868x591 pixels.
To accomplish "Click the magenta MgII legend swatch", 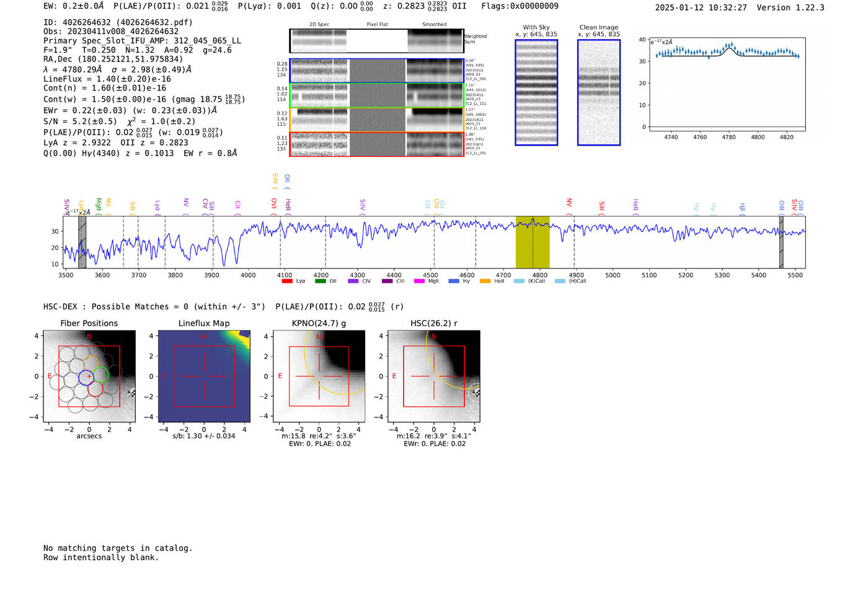I will click(x=419, y=282).
